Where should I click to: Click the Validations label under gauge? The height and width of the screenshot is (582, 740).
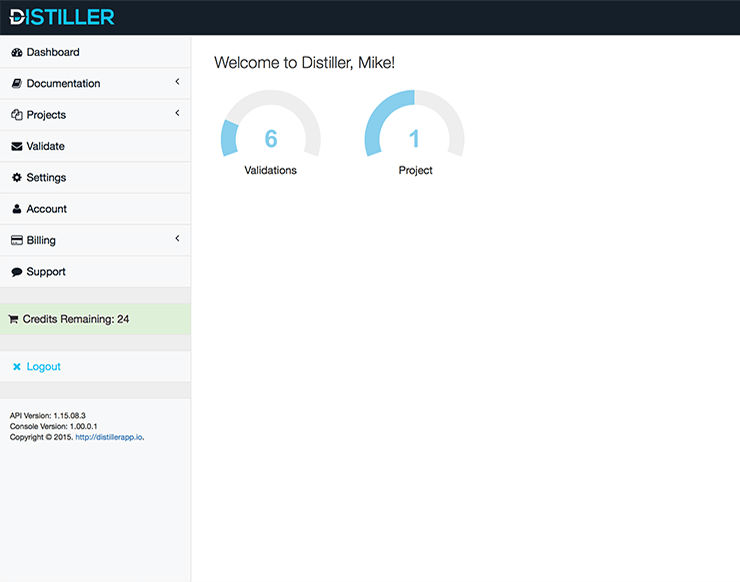point(270,170)
